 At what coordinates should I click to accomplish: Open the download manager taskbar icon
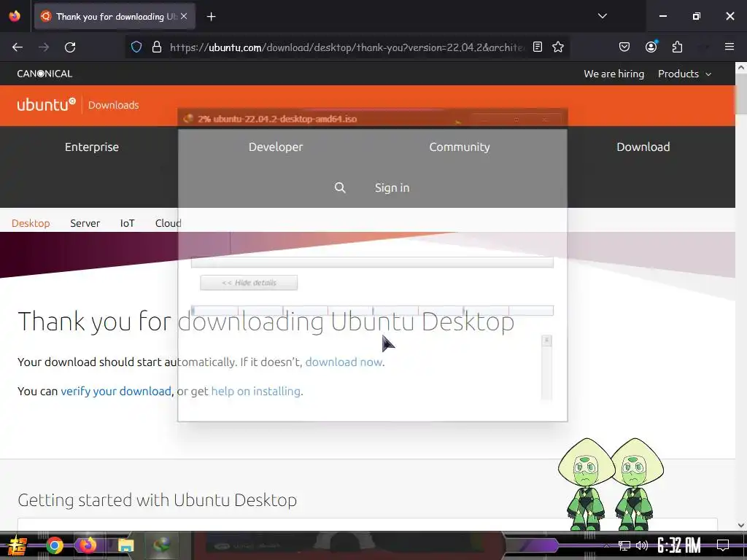161,545
